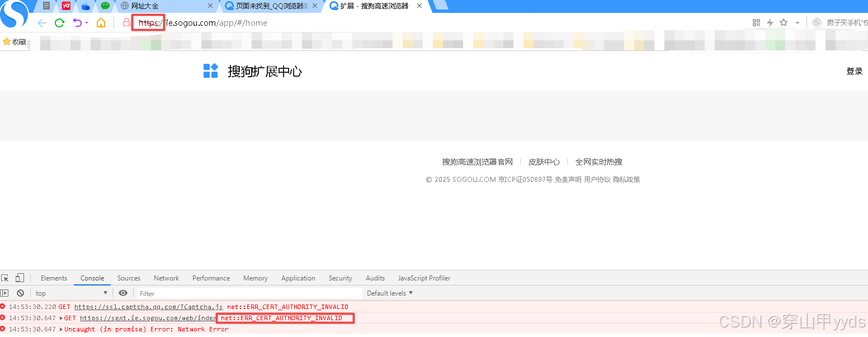
Task: Toggle the lightning speed mode icon
Action: tap(770, 22)
